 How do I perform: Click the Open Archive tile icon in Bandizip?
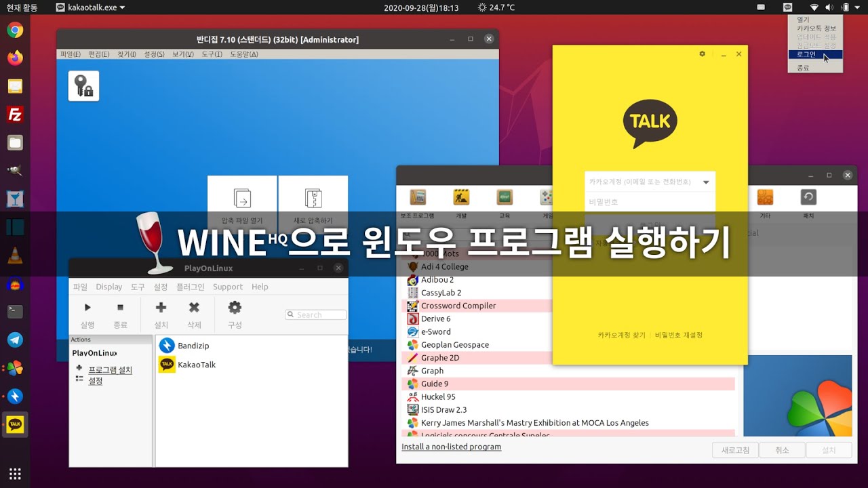point(242,198)
